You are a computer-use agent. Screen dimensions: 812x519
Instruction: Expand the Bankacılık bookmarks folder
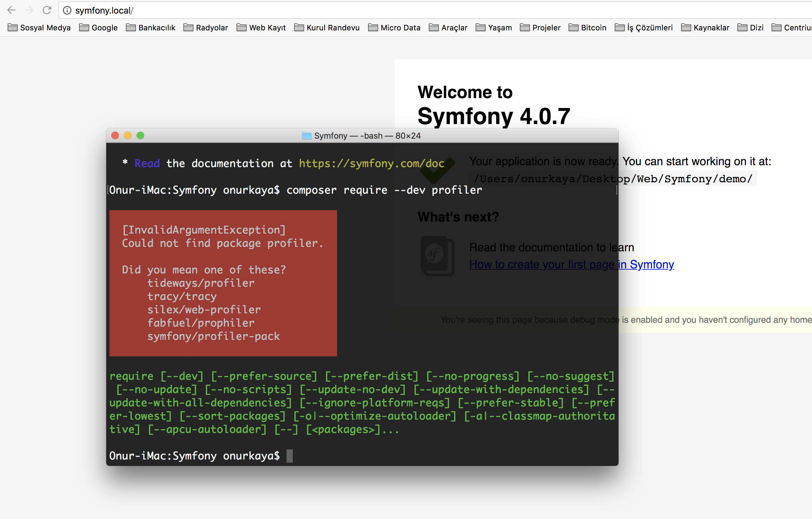coord(151,28)
